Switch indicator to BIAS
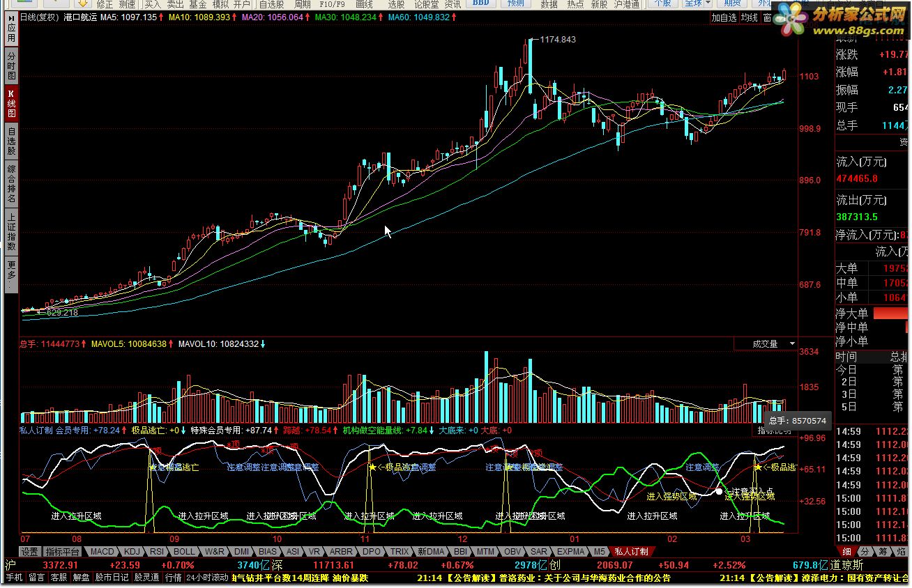 pos(268,551)
